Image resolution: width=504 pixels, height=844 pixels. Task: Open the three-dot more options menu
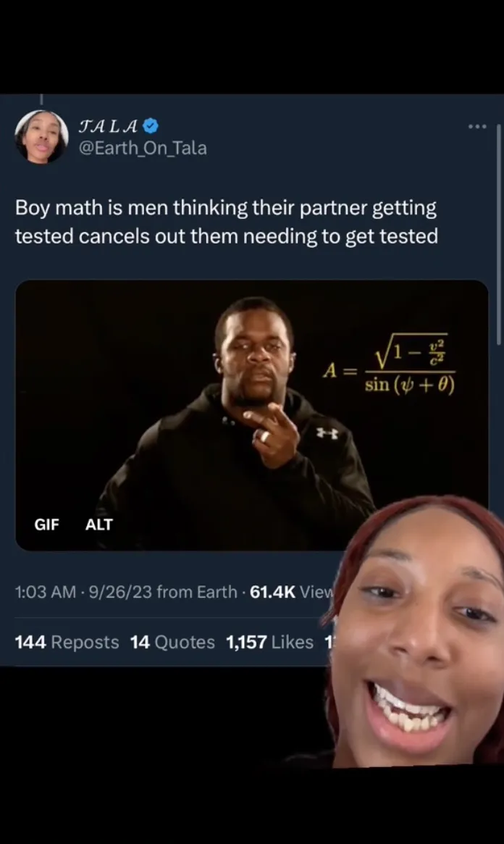click(477, 127)
